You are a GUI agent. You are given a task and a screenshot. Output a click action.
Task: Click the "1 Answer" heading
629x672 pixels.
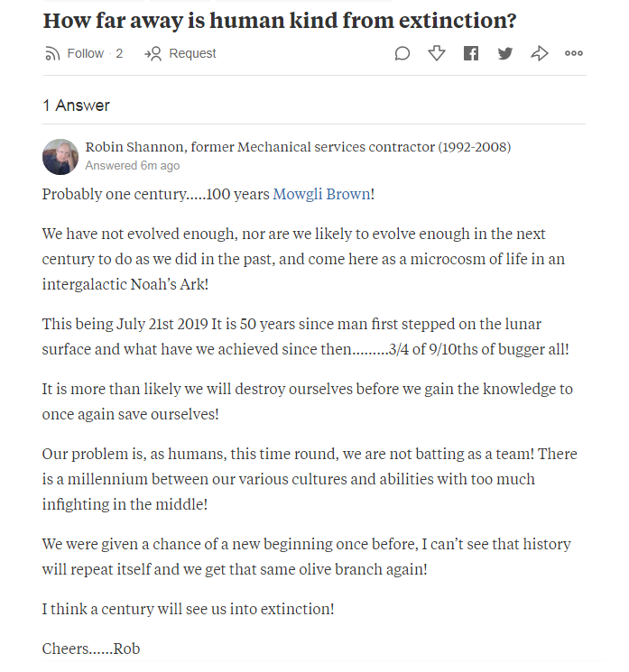[x=76, y=106]
